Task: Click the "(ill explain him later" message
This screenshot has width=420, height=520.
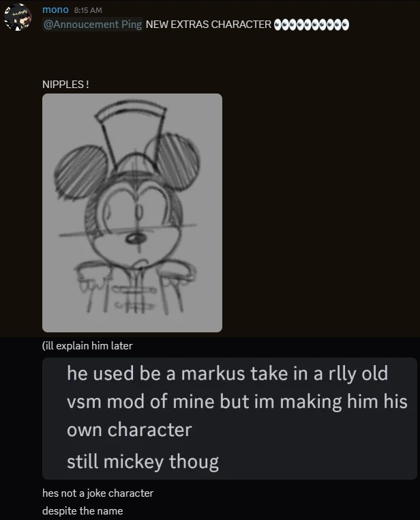Action: click(87, 345)
